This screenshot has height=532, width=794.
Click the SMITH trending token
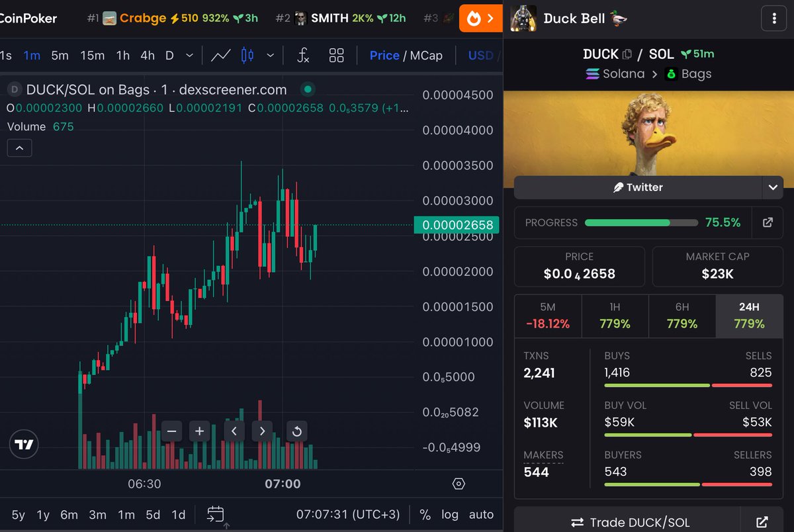click(341, 18)
